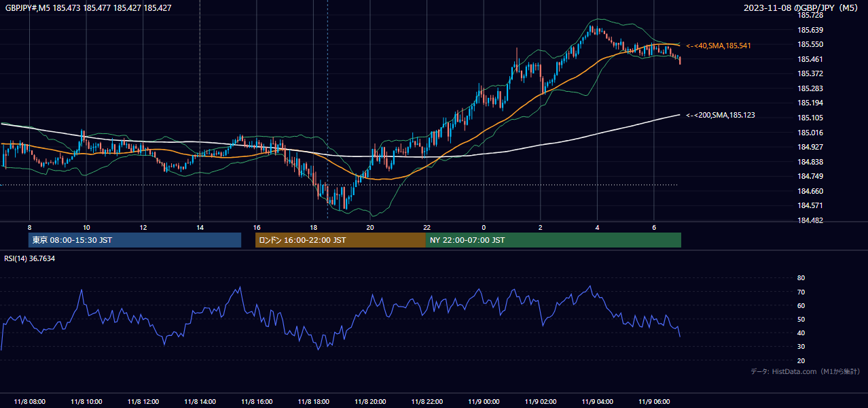This screenshot has width=868, height=408.
Task: Click the bottom time label 11/9 02:00
Action: (x=541, y=401)
